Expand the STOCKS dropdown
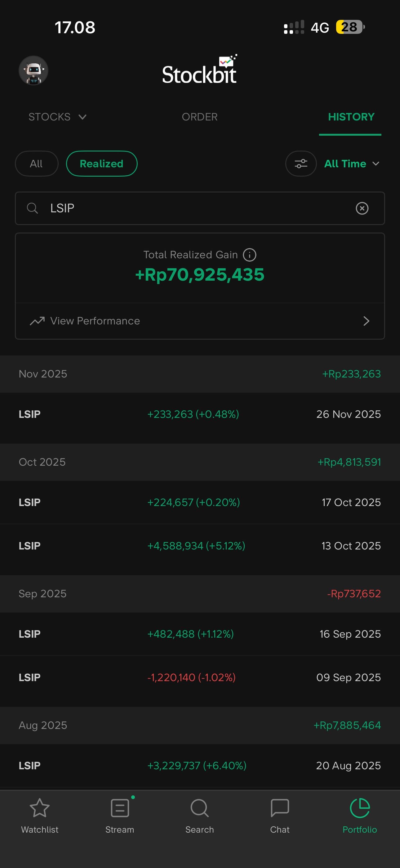 coord(58,117)
